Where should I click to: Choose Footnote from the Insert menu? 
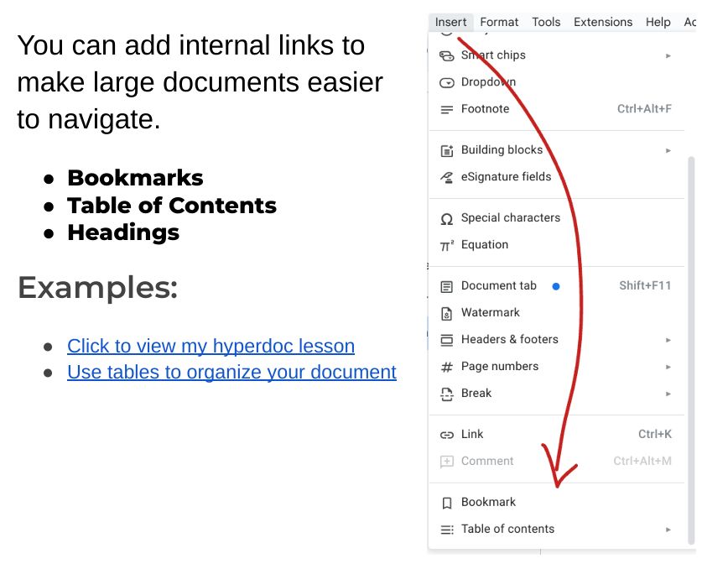[556, 109]
